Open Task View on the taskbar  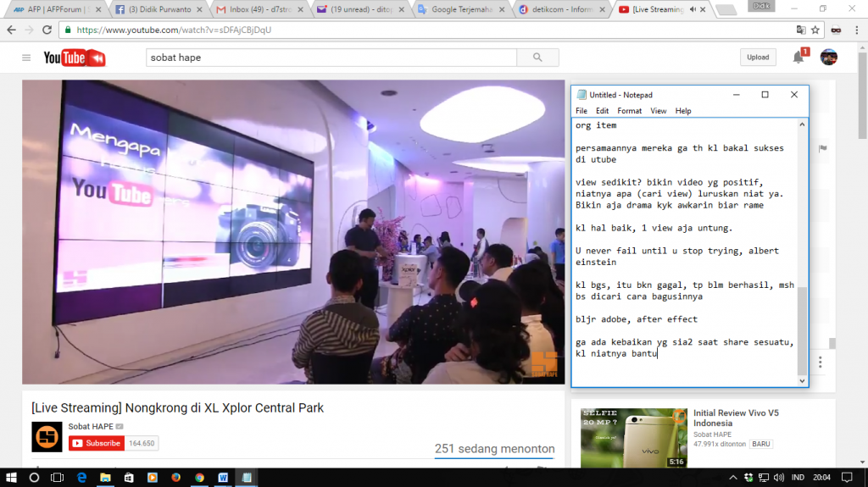click(x=57, y=477)
